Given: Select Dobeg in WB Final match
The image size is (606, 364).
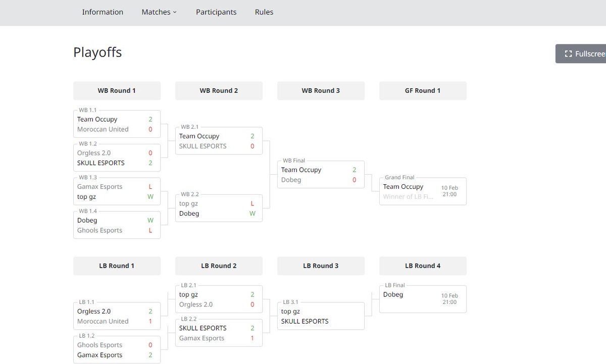Looking at the screenshot, I should coord(291,180).
